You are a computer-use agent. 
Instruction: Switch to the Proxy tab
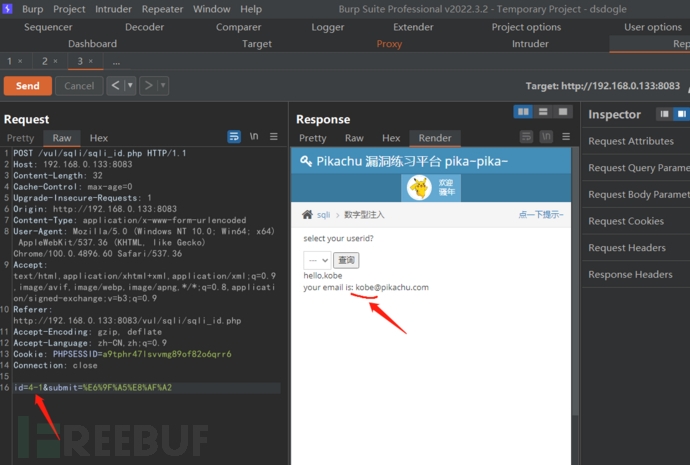tap(389, 44)
